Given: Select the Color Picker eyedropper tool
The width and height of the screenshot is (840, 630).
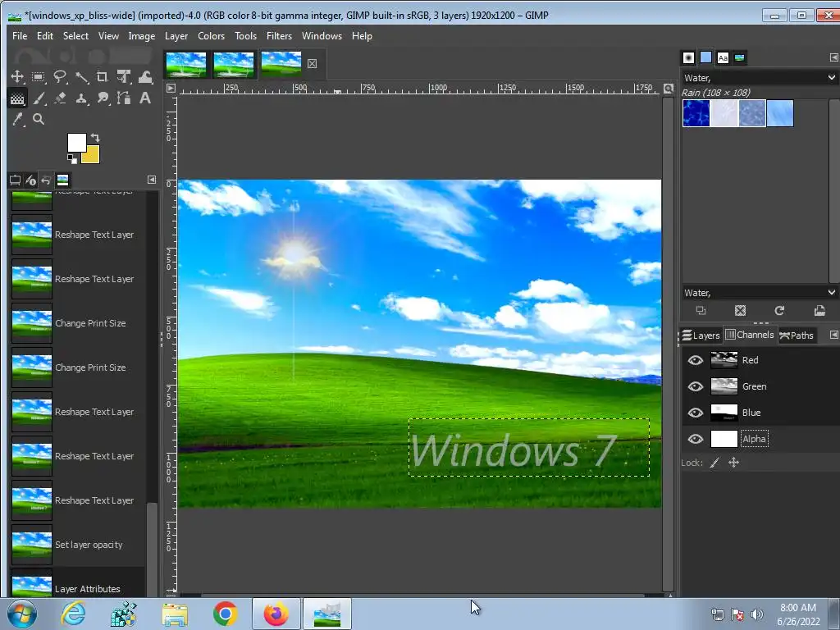Looking at the screenshot, I should (18, 119).
